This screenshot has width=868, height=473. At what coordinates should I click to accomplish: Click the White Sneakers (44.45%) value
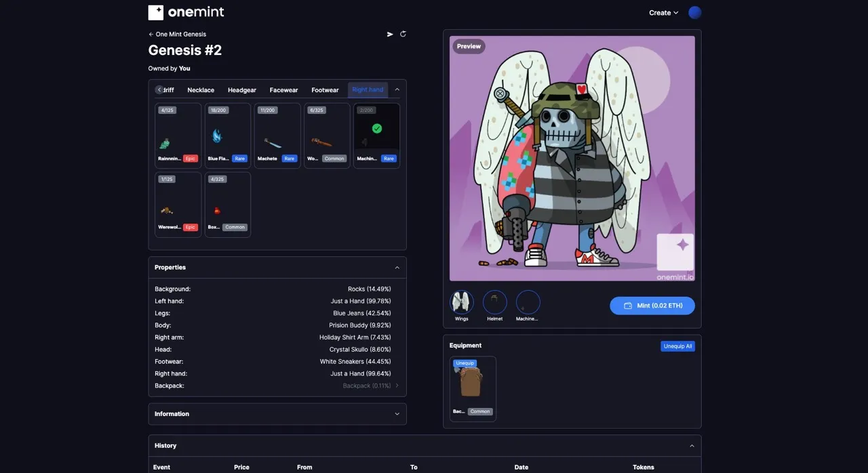click(355, 362)
